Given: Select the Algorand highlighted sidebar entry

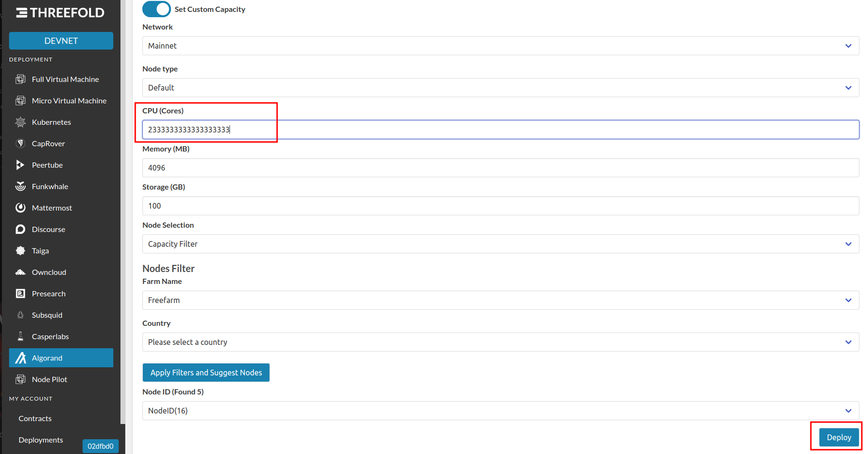Looking at the screenshot, I should pyautogui.click(x=61, y=358).
